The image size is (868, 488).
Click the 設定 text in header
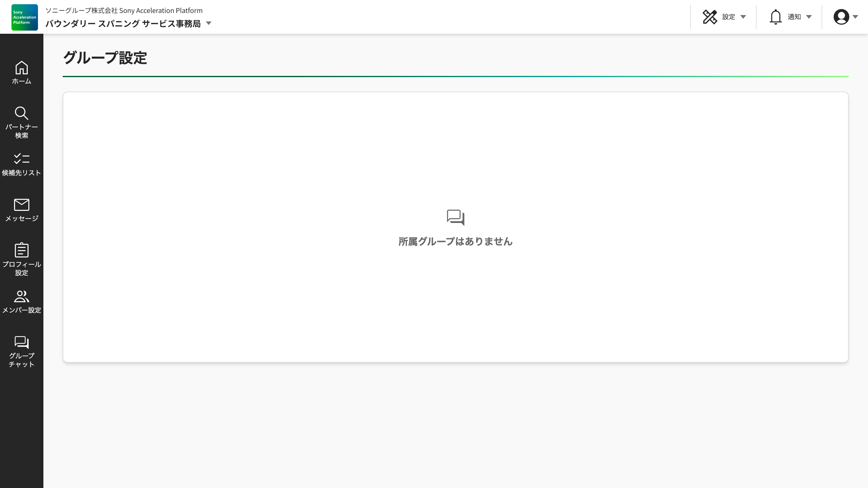point(728,17)
